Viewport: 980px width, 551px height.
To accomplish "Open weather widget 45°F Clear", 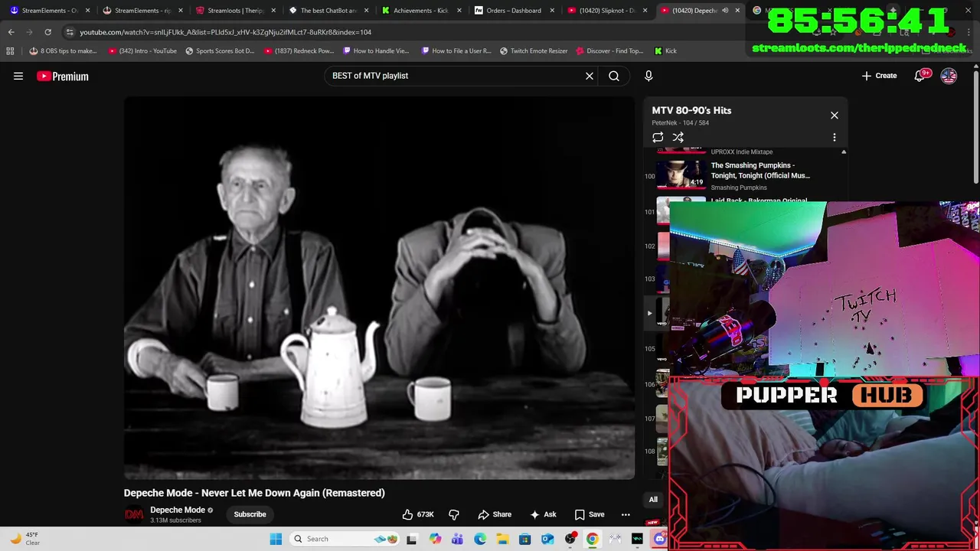I will pos(24,539).
